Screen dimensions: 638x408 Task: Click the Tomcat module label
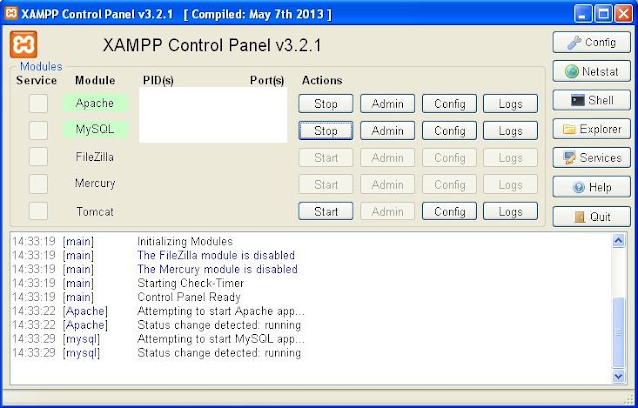[95, 212]
